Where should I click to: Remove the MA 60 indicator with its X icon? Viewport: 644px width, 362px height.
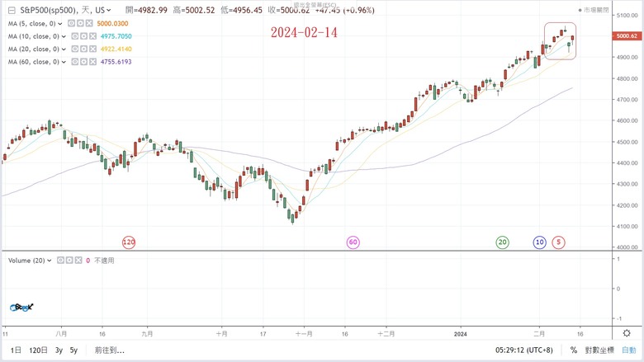pyautogui.click(x=92, y=62)
